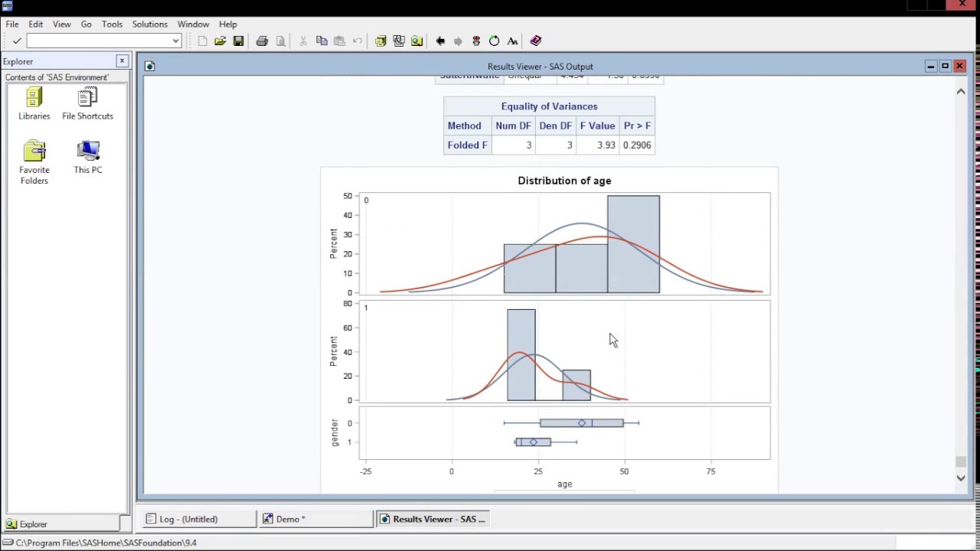Click the 0.2906 Pr > F value cell

click(637, 145)
